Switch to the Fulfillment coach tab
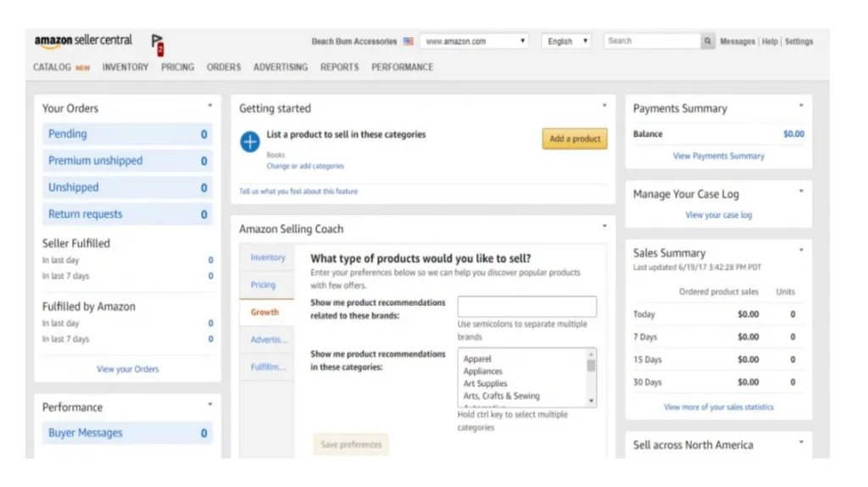 click(267, 367)
